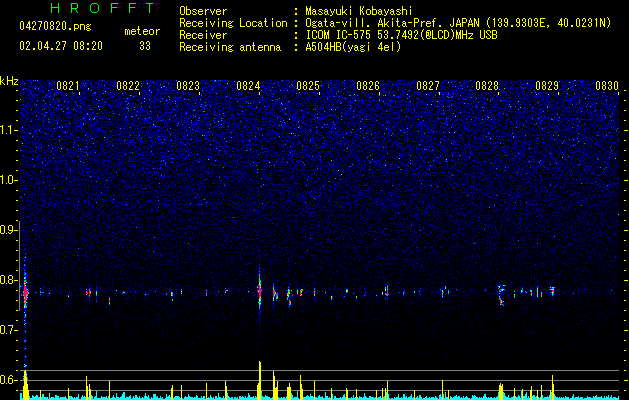Viewport: 629px width, 400px height.
Task: Click the timestamp 02.04.27 08:20
Action: (61, 46)
